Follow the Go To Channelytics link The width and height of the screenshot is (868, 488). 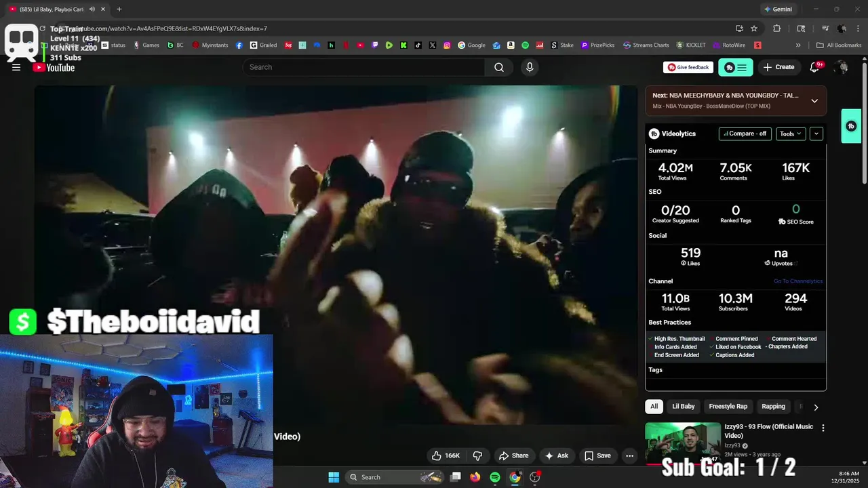pyautogui.click(x=798, y=281)
